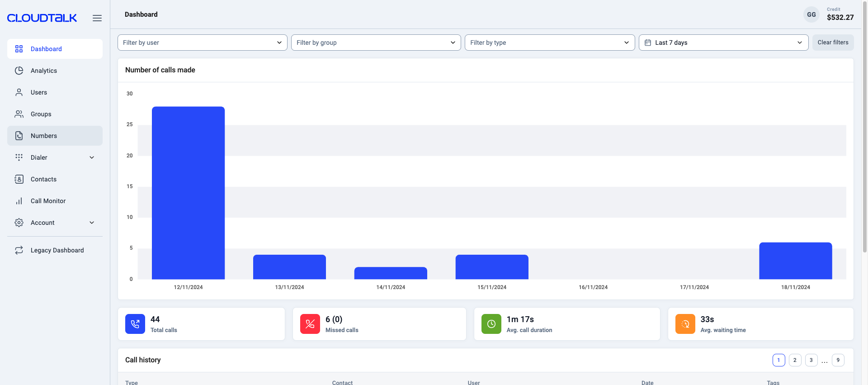Screen dimensions: 868x385
Task: Change the Last 7 days date range
Action: pyautogui.click(x=723, y=43)
